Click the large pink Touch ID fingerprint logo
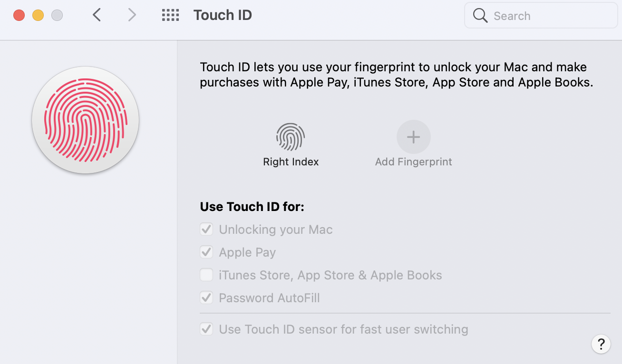The height and width of the screenshot is (364, 622). [x=86, y=120]
